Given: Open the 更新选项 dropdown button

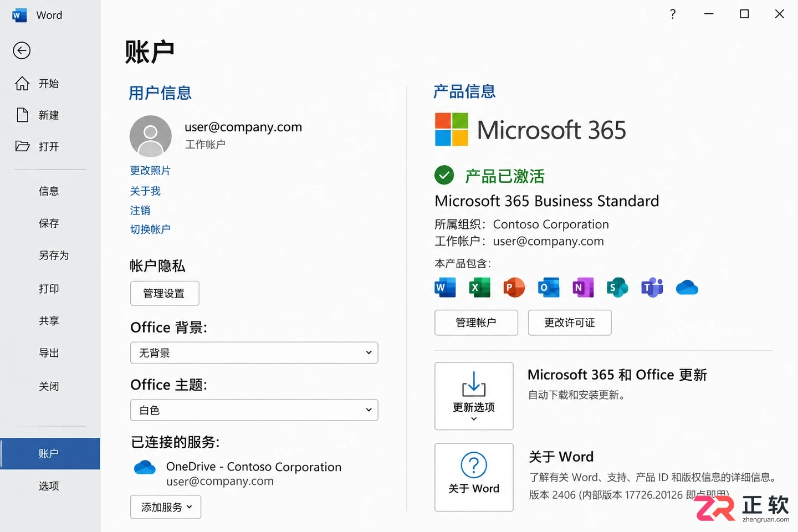Looking at the screenshot, I should click(x=474, y=396).
